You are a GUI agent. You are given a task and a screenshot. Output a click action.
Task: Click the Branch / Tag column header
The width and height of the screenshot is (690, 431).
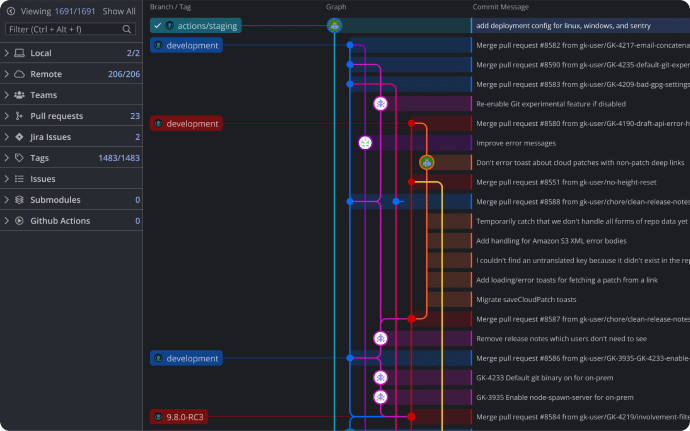point(170,7)
